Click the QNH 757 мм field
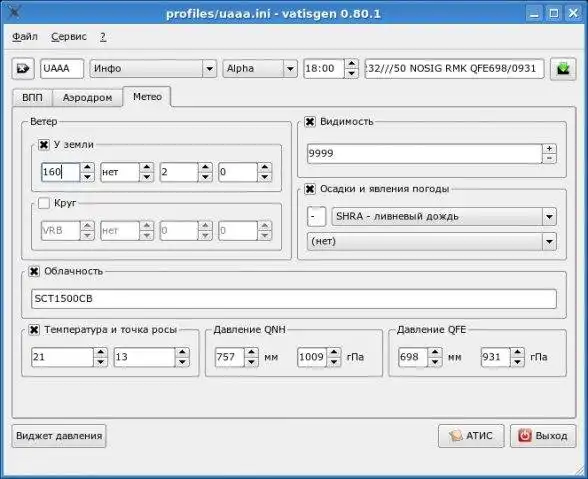Screen dimensions: 588x479 pos(230,357)
